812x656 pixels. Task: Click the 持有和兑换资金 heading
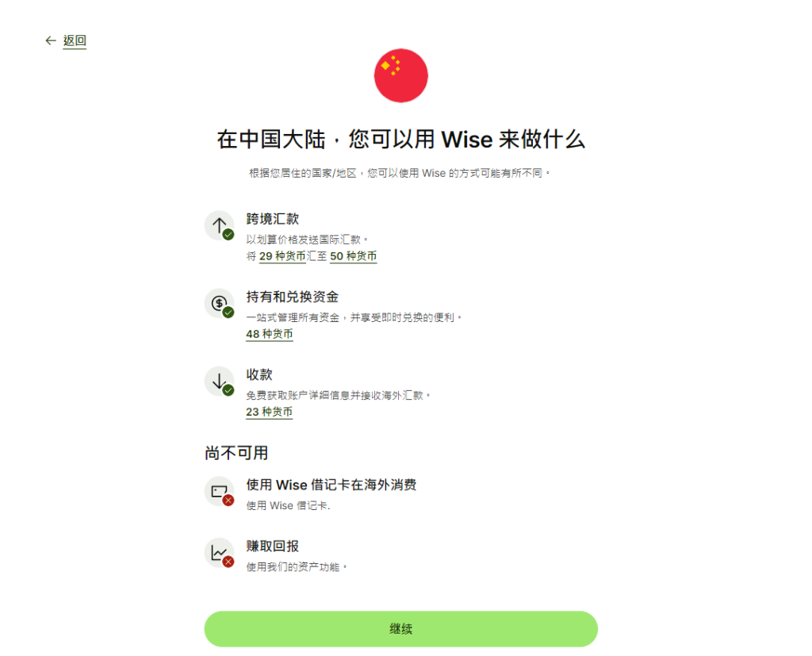292,297
